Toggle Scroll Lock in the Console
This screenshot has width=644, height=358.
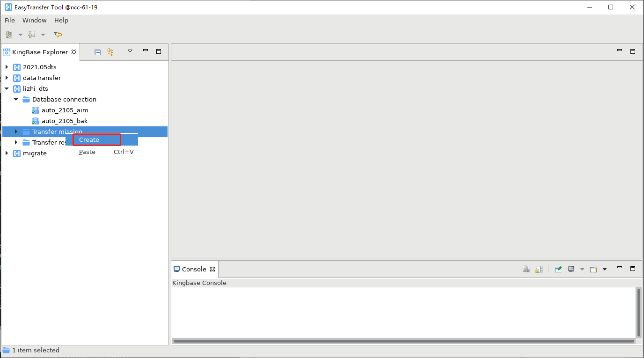point(539,269)
